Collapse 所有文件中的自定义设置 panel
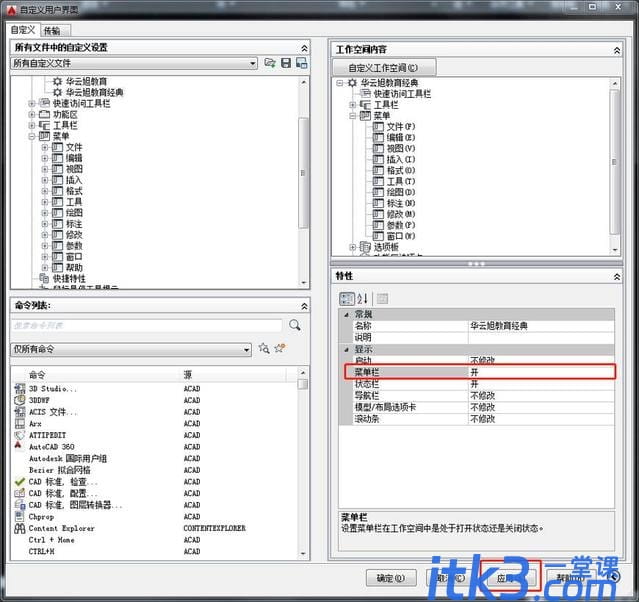Image resolution: width=639 pixels, height=602 pixels. coord(304,48)
